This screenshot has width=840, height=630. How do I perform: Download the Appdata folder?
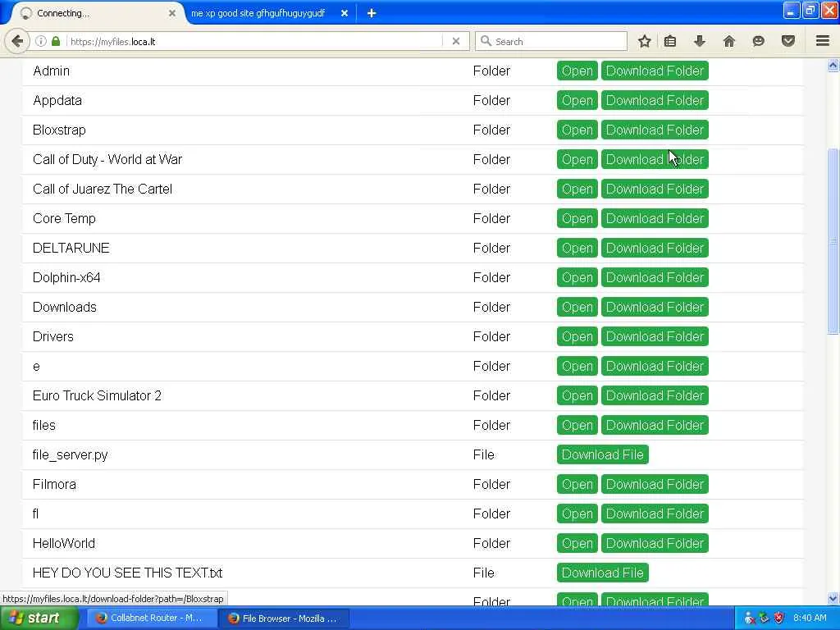click(655, 100)
